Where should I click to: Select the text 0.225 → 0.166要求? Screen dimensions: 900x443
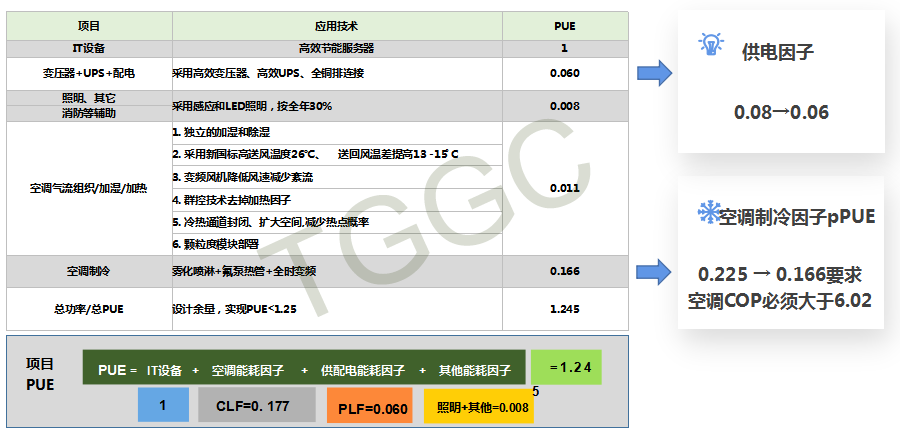click(x=779, y=275)
